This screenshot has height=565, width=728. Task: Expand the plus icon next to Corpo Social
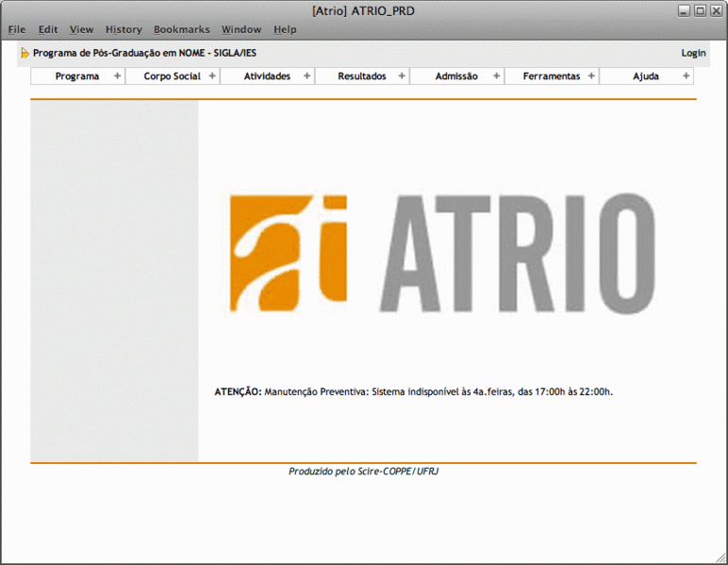[x=212, y=76]
